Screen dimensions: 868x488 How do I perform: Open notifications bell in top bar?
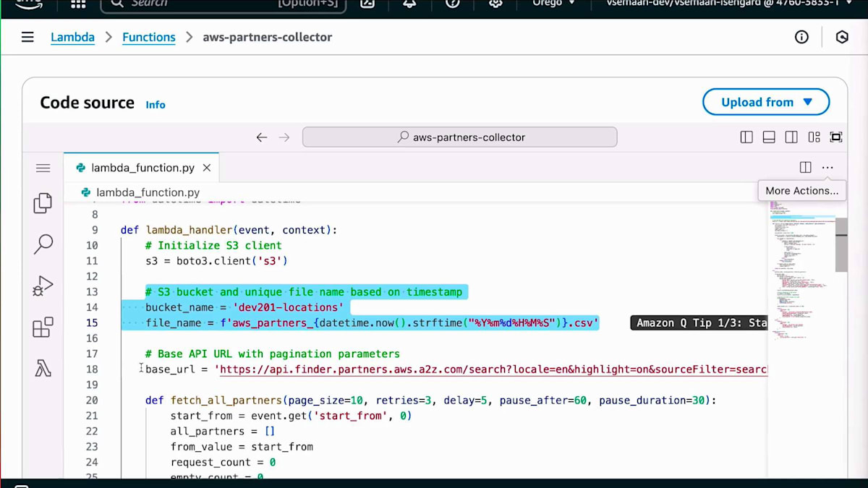(x=409, y=4)
